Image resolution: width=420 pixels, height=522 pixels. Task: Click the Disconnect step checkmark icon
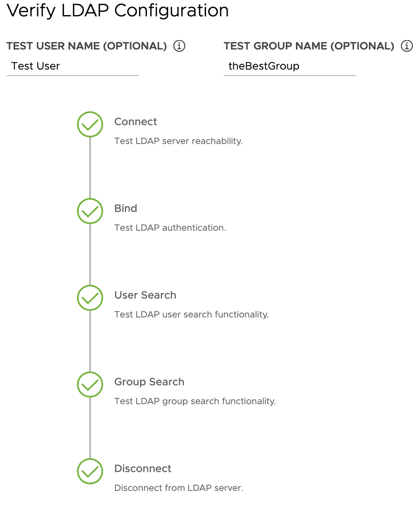[90, 471]
